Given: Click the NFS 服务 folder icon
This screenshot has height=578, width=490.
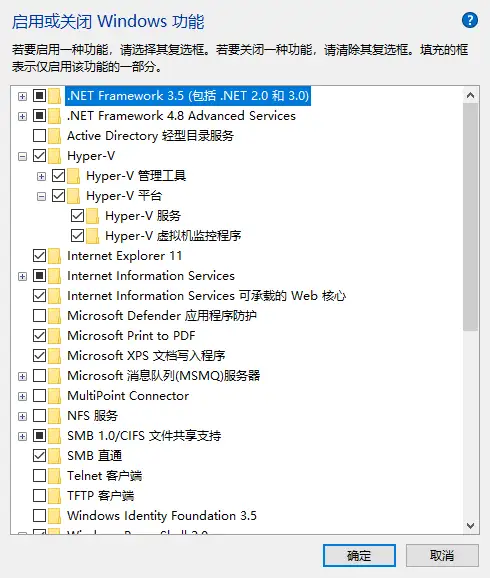Looking at the screenshot, I should click(x=55, y=416).
